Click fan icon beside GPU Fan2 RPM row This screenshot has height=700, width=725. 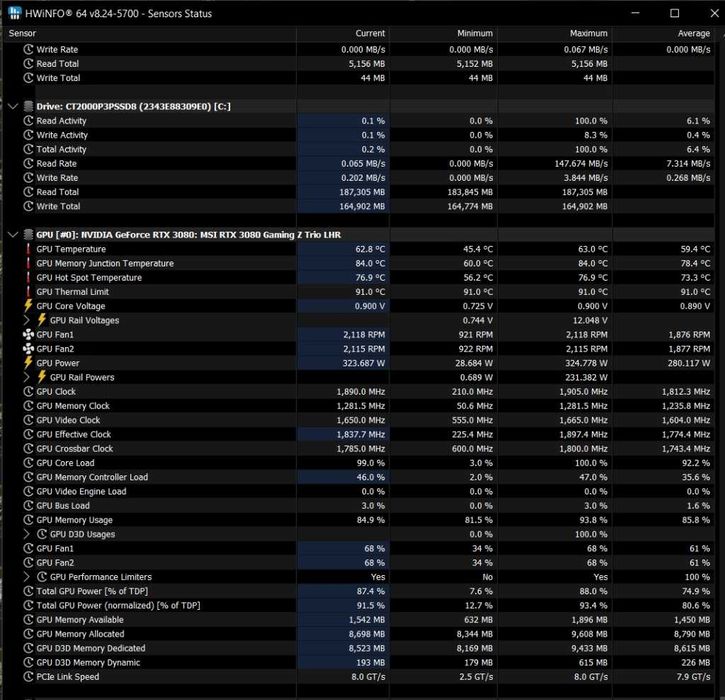pyautogui.click(x=28, y=349)
